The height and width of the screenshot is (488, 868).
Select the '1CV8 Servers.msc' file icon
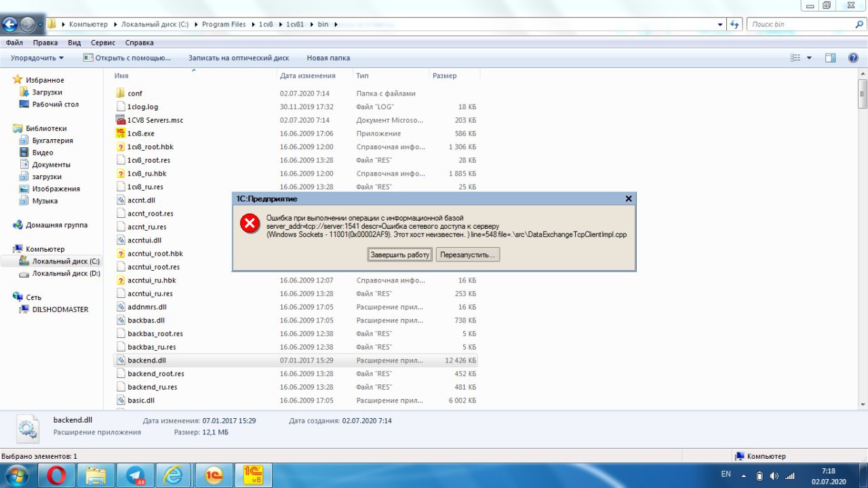pos(121,120)
